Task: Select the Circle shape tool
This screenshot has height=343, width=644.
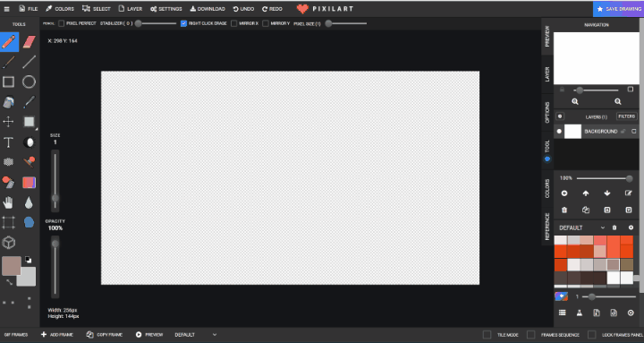Action: pyautogui.click(x=30, y=81)
